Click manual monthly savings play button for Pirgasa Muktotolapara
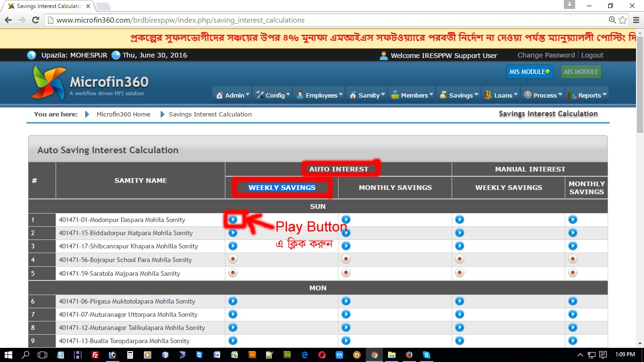 572,301
